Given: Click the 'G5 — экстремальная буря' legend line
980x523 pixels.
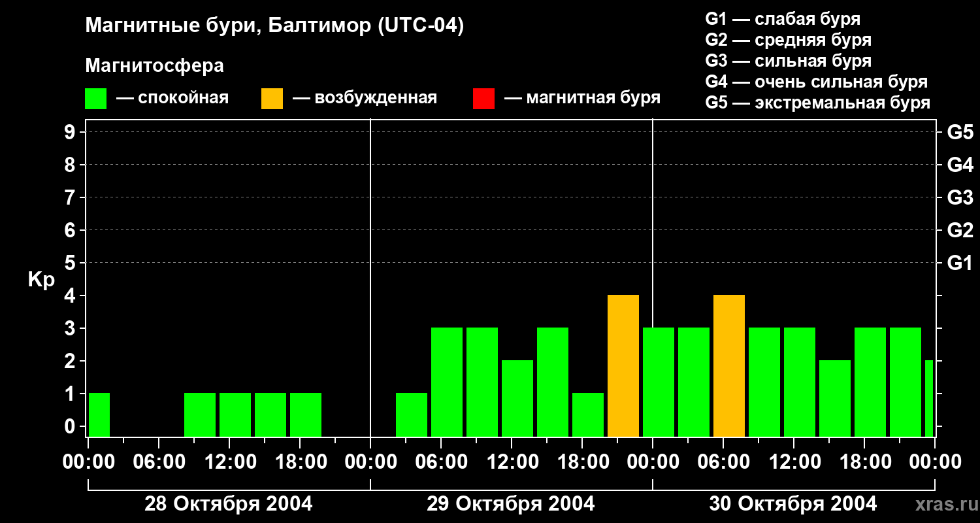Looking at the screenshot, I should coord(818,103).
